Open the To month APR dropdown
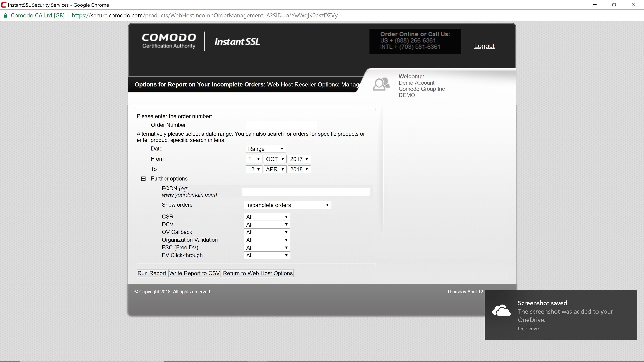Viewport: 644px width, 362px height. [x=275, y=169]
